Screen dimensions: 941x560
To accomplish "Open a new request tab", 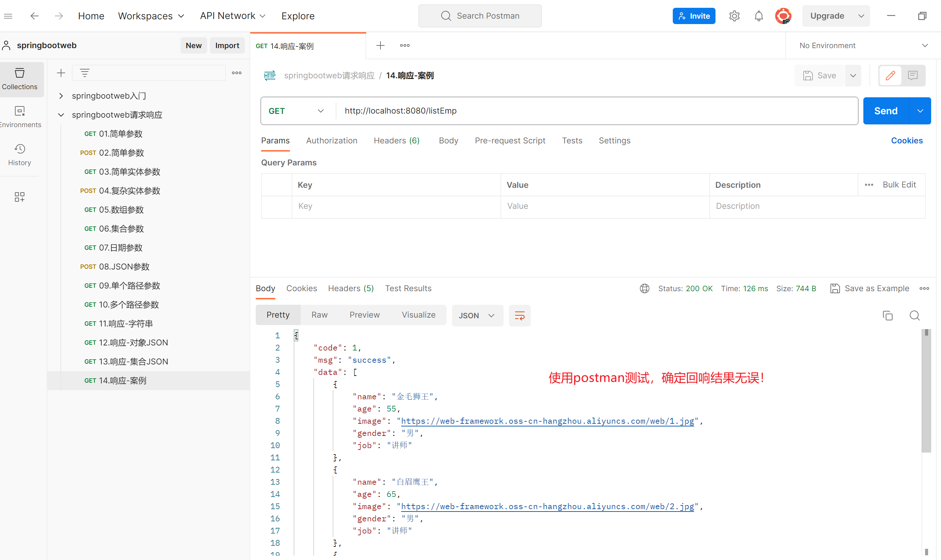I will pos(380,46).
